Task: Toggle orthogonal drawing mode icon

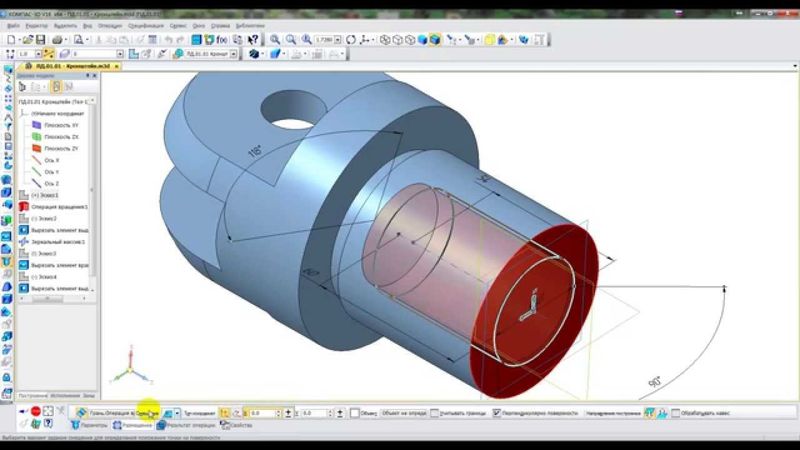Action: click(48, 54)
